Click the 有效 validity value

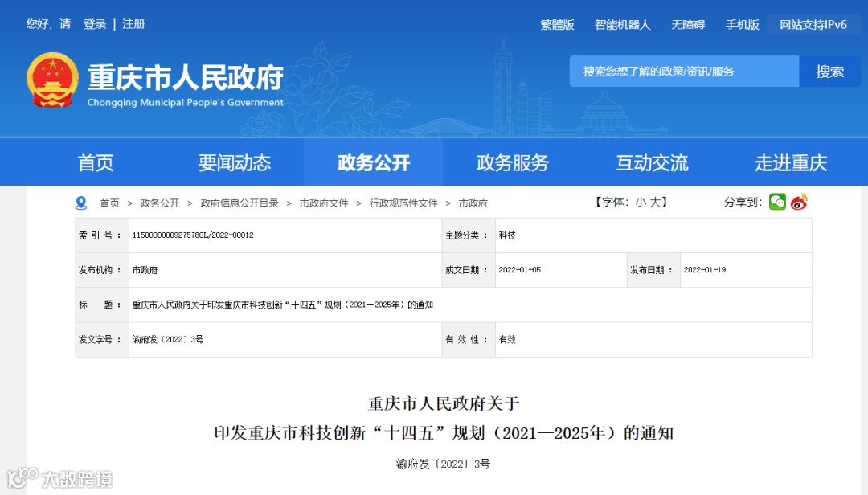pos(507,339)
